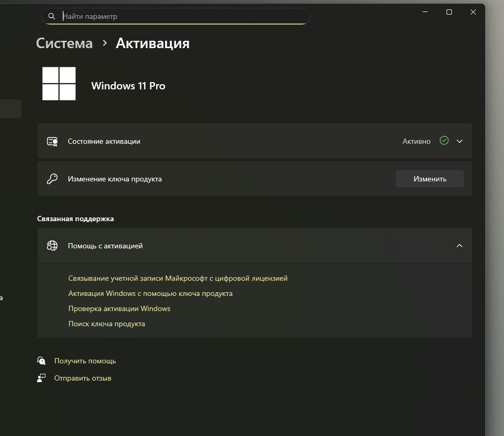
Task: Open the Поиск ключа продукта link
Action: point(107,324)
